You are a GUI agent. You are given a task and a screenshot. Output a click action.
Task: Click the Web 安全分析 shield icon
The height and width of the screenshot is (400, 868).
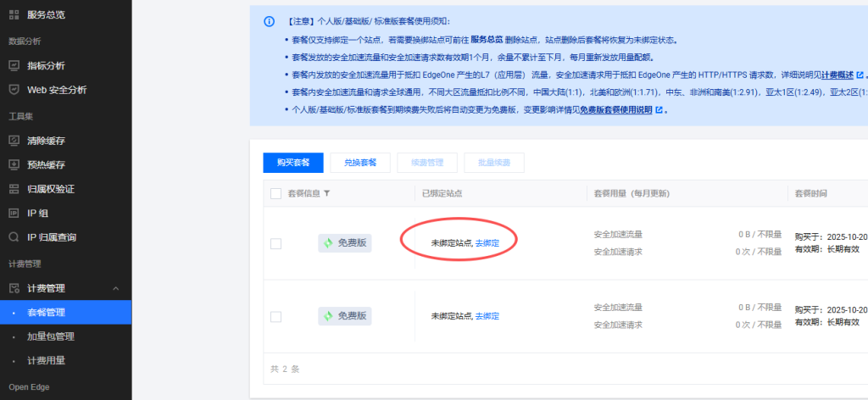14,90
